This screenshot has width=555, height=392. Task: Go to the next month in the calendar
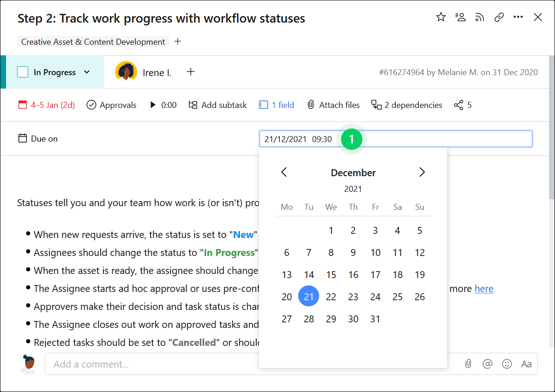click(422, 172)
